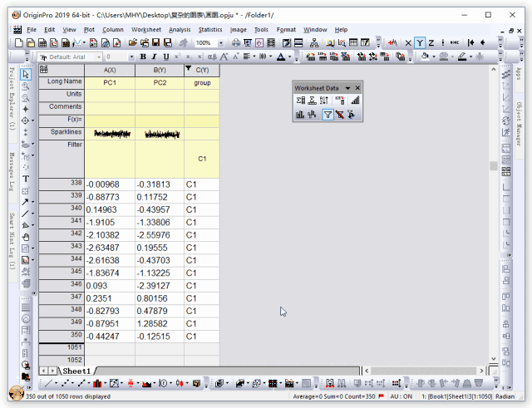Select the Zoom In magnifier tool
Image resolution: width=532 pixels, height=408 pixels.
pos(26,86)
